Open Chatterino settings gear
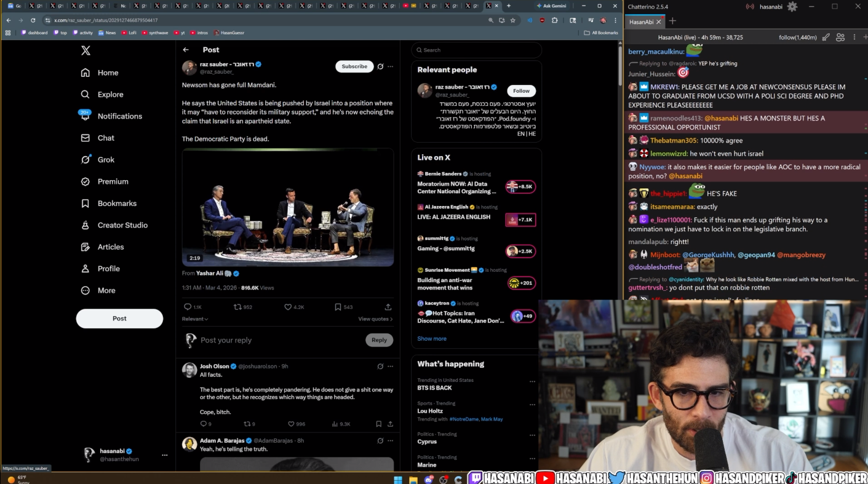868x484 pixels. (792, 6)
